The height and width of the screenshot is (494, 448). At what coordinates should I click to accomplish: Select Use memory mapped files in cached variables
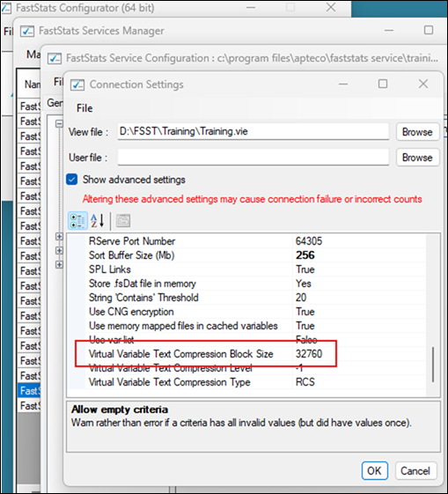[183, 326]
